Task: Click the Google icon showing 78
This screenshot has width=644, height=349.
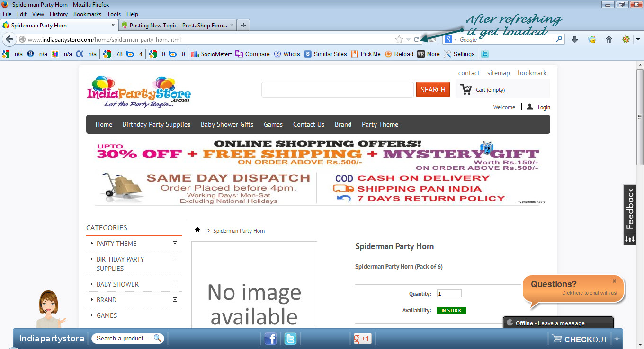Action: tap(107, 54)
